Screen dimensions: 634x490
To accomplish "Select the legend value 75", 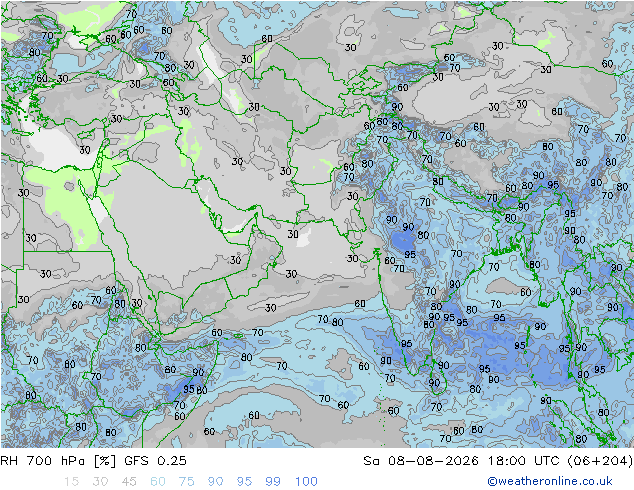I will pyautogui.click(x=186, y=481).
